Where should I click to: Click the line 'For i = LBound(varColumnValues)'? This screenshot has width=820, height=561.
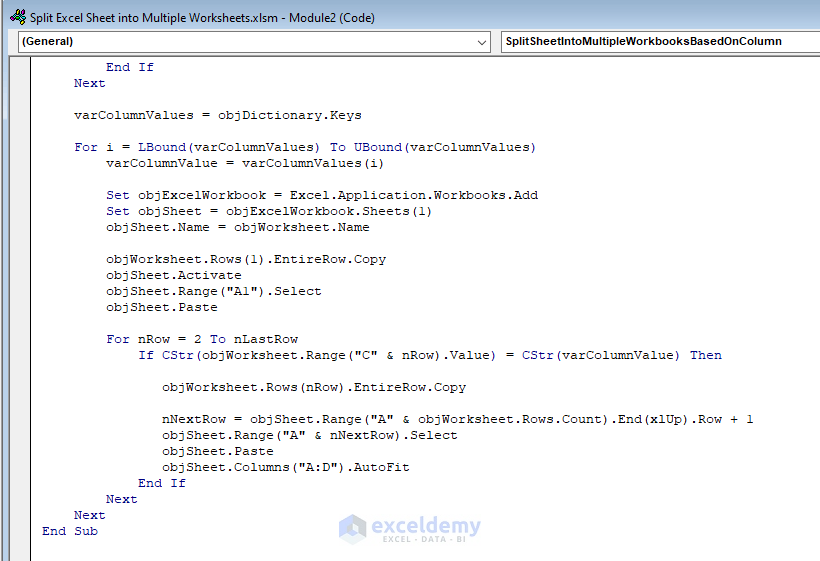coord(305,147)
